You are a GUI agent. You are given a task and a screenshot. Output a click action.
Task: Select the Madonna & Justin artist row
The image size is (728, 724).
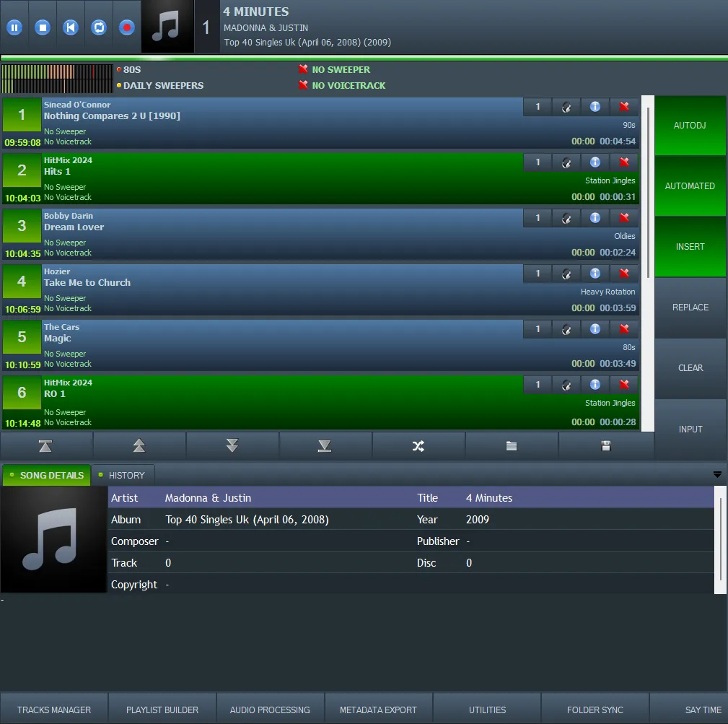coord(411,497)
